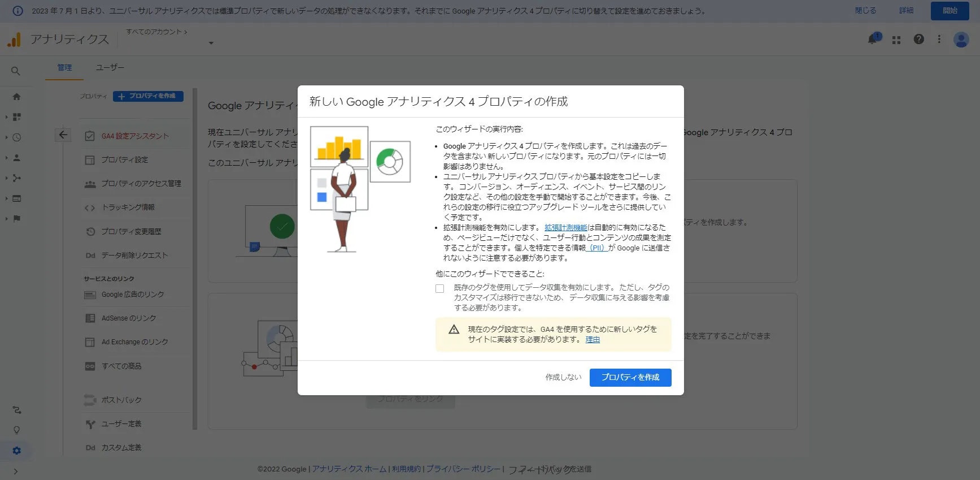Click 閉じる in the top banner

[865, 11]
